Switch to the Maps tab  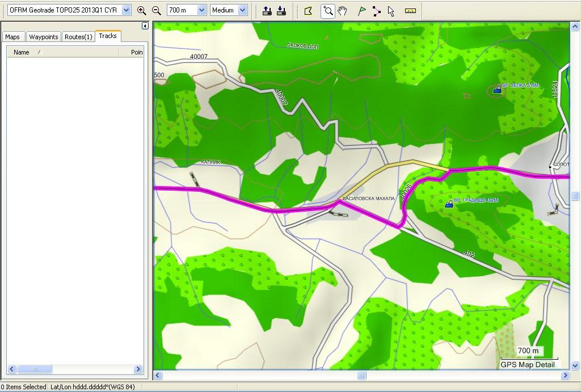click(x=12, y=37)
